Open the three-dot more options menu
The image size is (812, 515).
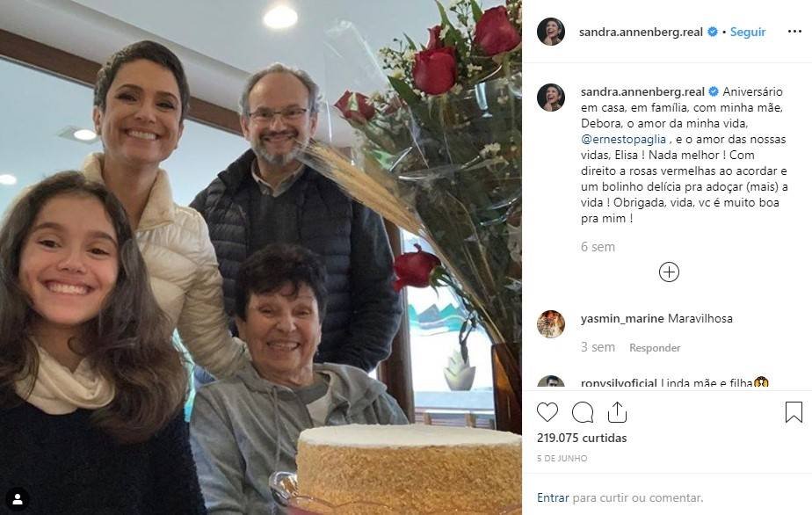click(794, 32)
